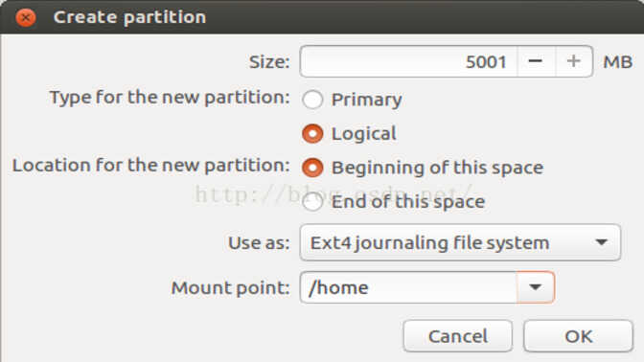
Task: Select Primary partition type
Action: (x=312, y=100)
